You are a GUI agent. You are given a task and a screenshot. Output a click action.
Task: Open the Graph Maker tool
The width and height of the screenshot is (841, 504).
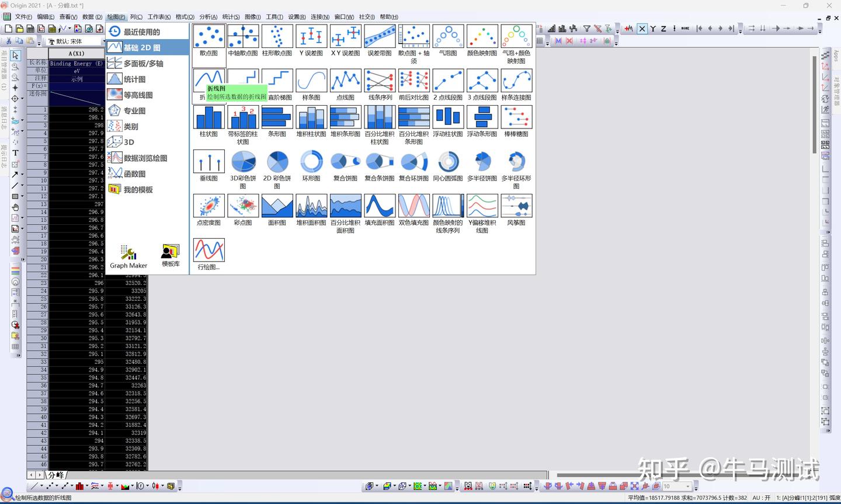(x=128, y=257)
